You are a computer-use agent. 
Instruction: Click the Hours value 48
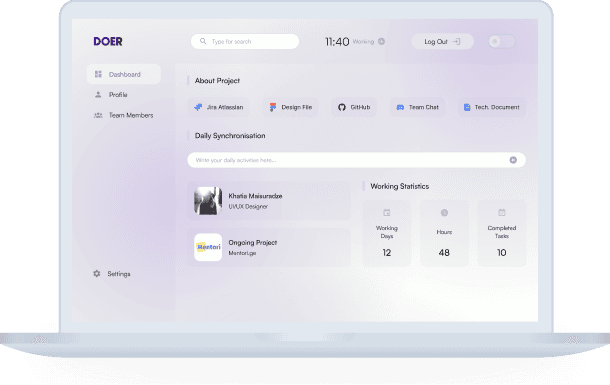(x=444, y=253)
